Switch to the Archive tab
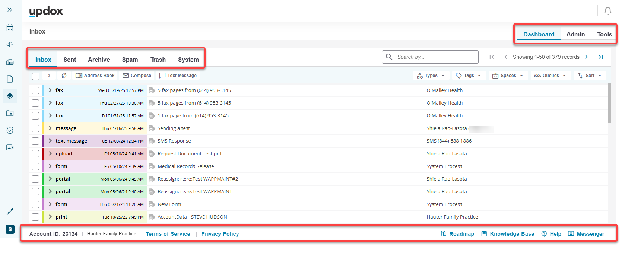 (99, 60)
